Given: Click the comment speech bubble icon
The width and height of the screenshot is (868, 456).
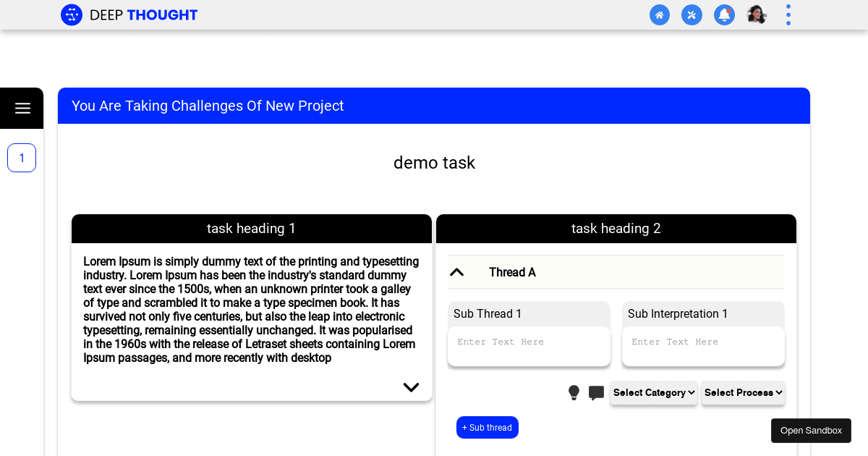Looking at the screenshot, I should (x=596, y=393).
